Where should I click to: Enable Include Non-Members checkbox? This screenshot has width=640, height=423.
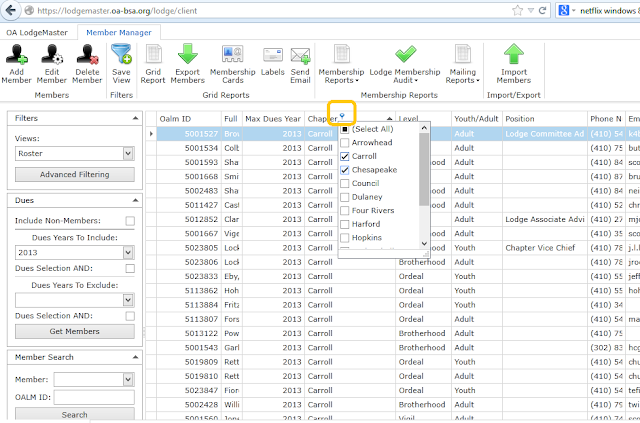click(130, 221)
